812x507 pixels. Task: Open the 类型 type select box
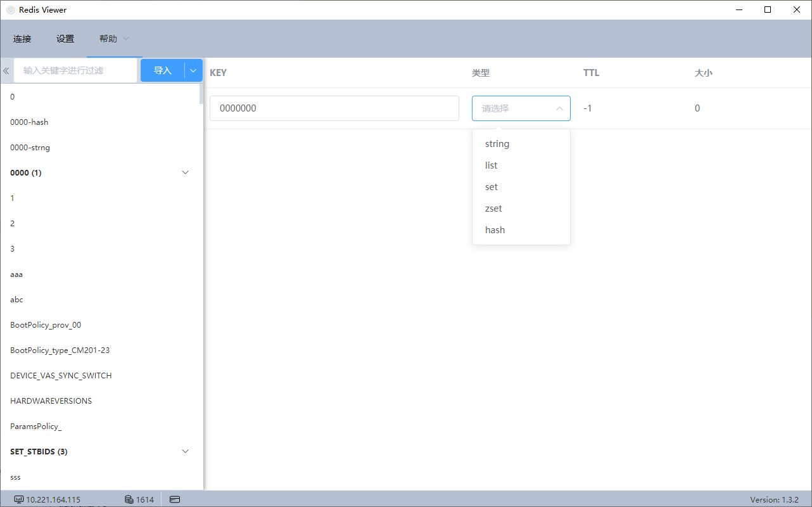point(521,108)
